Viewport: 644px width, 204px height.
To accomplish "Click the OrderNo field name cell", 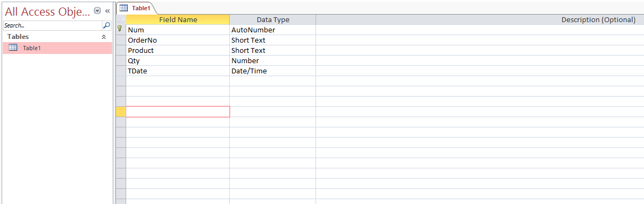I will pos(178,40).
